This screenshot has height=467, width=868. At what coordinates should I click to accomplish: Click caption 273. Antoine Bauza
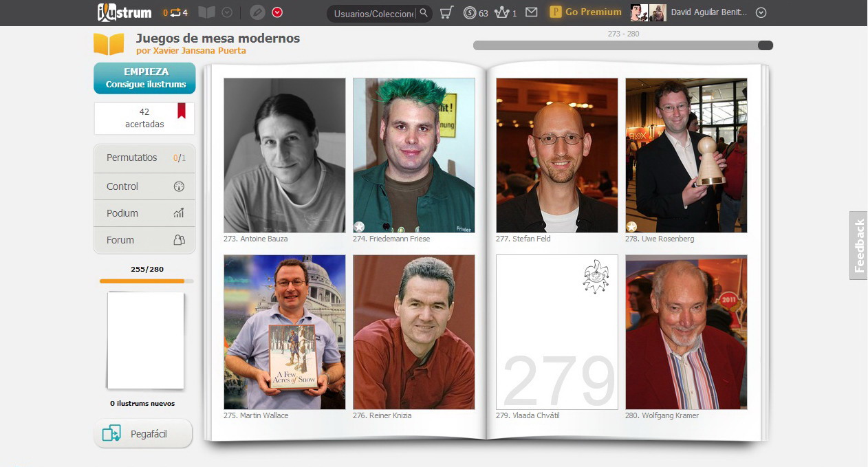pos(256,239)
